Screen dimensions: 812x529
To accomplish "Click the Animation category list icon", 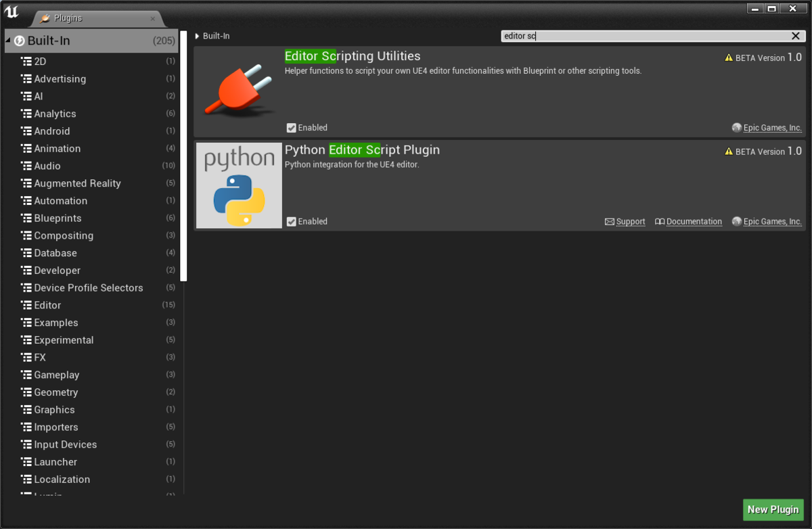I will click(26, 148).
